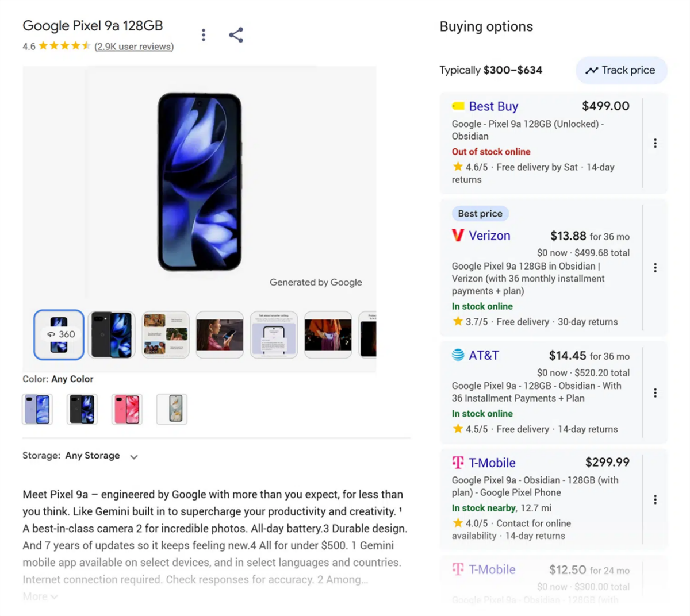Open more options for Best Buy listing
Image resolution: width=690 pixels, height=616 pixels.
click(x=655, y=143)
